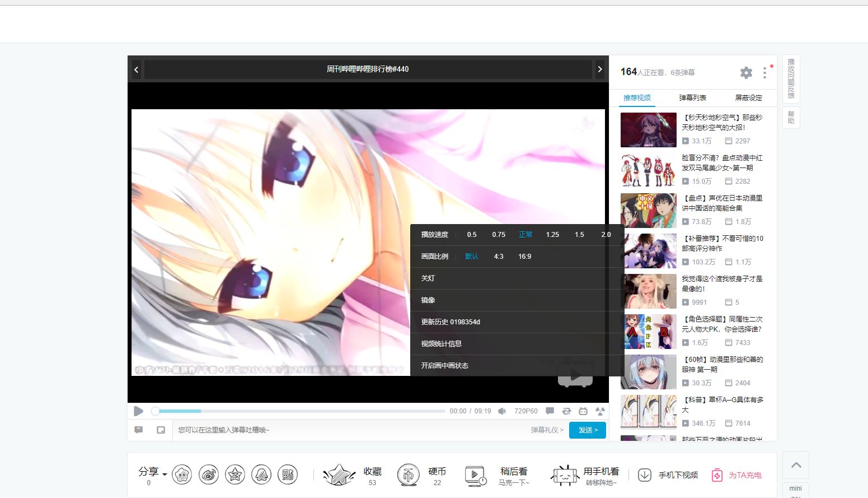Click the 硬币 coin icon
Viewport: 868px width, 498px height.
[408, 475]
